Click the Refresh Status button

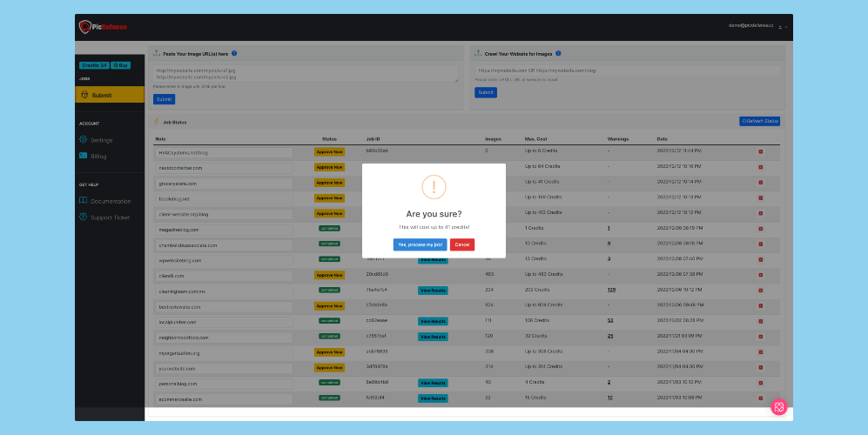(759, 121)
